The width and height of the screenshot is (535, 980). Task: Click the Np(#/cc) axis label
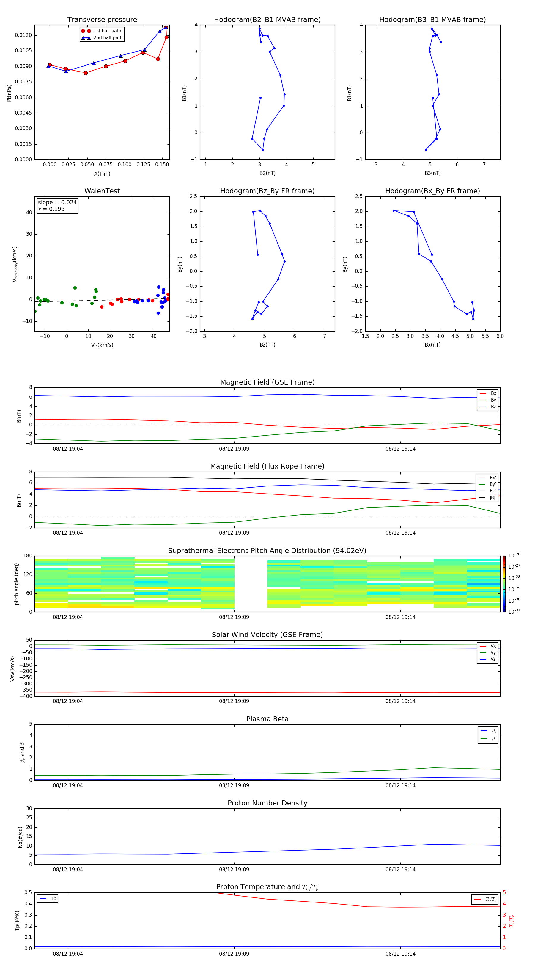pyautogui.click(x=20, y=837)
